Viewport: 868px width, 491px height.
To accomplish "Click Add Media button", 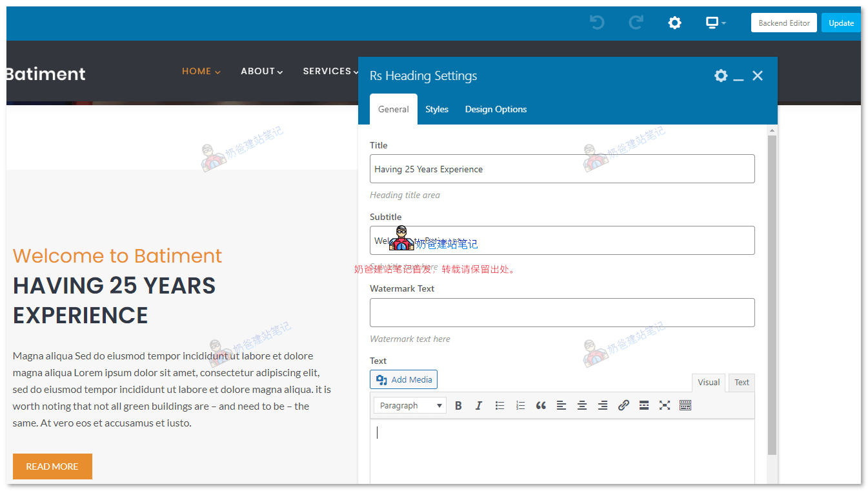I will pyautogui.click(x=403, y=380).
